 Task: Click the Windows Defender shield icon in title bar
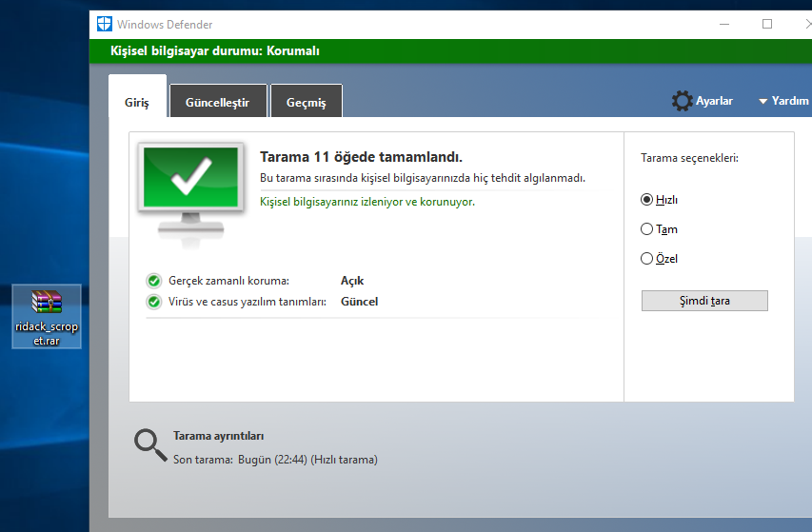pyautogui.click(x=104, y=24)
